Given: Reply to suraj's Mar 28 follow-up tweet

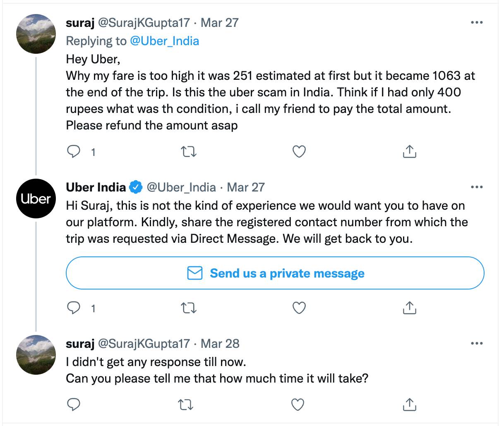Looking at the screenshot, I should [74, 404].
